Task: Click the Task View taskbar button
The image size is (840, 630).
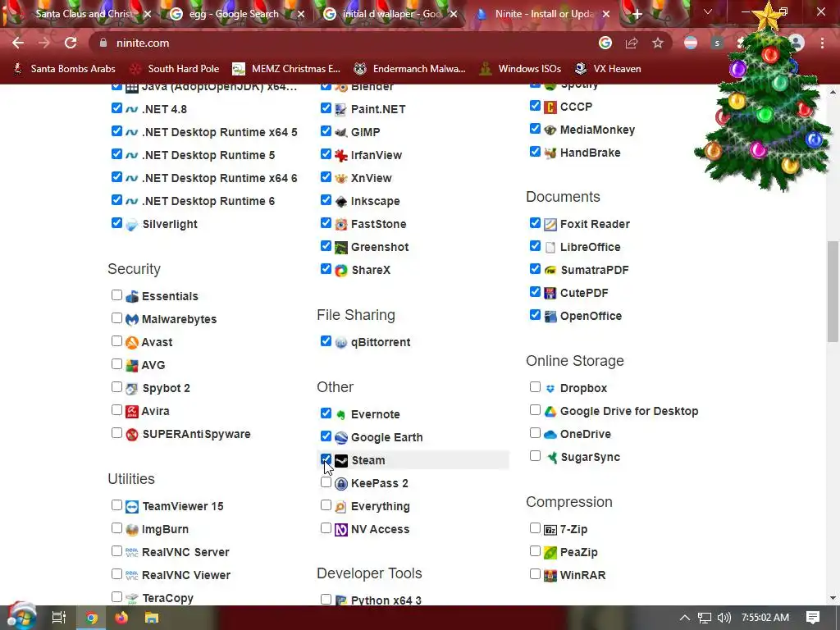Action: coord(58,618)
